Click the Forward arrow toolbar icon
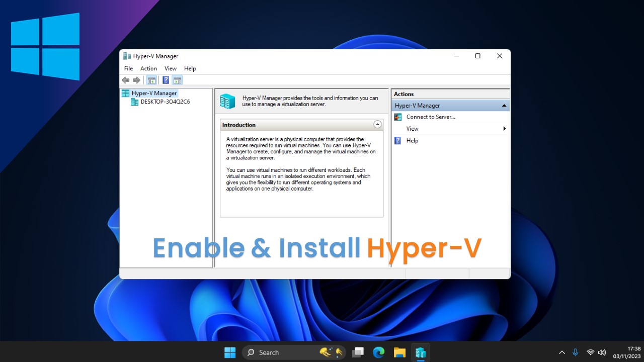The image size is (644, 362). (136, 80)
